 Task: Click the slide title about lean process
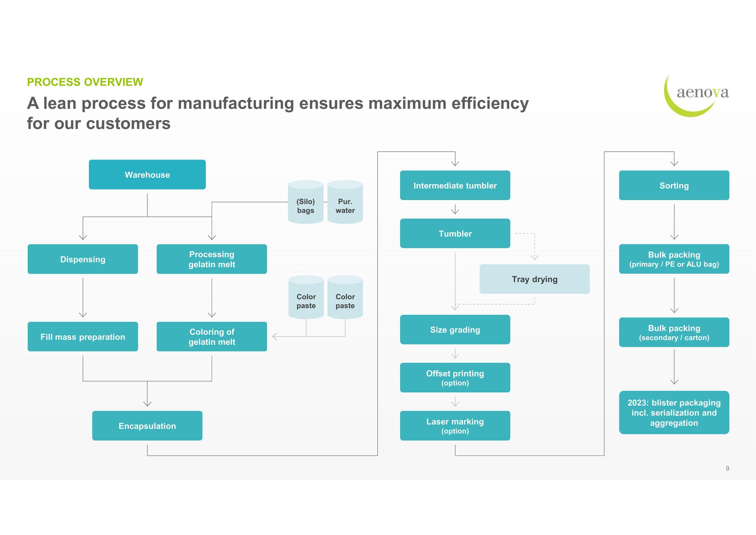(278, 113)
